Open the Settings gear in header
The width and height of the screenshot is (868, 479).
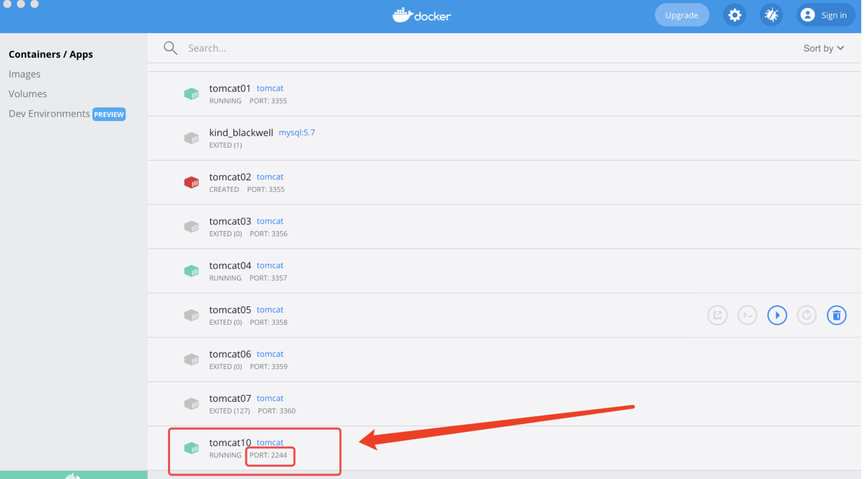(x=734, y=15)
